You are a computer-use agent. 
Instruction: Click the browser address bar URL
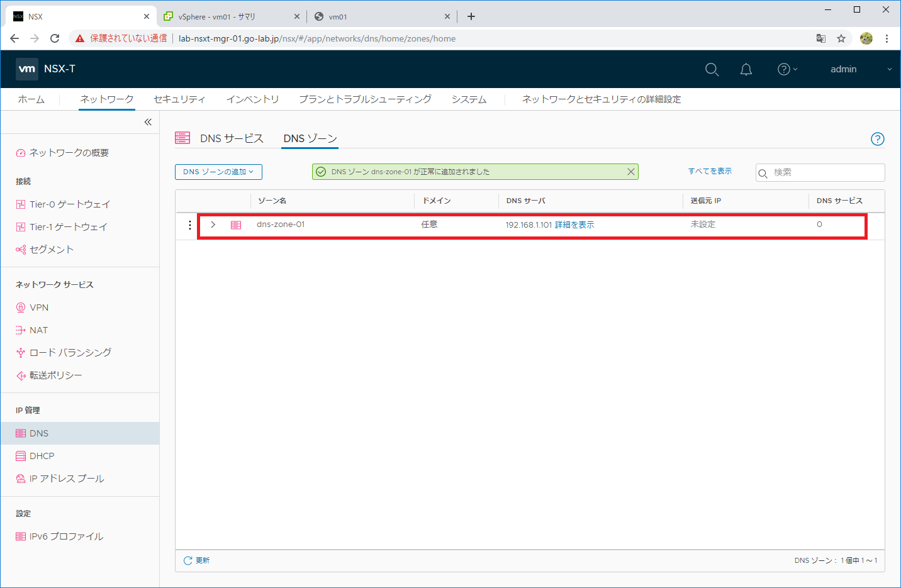coord(317,38)
